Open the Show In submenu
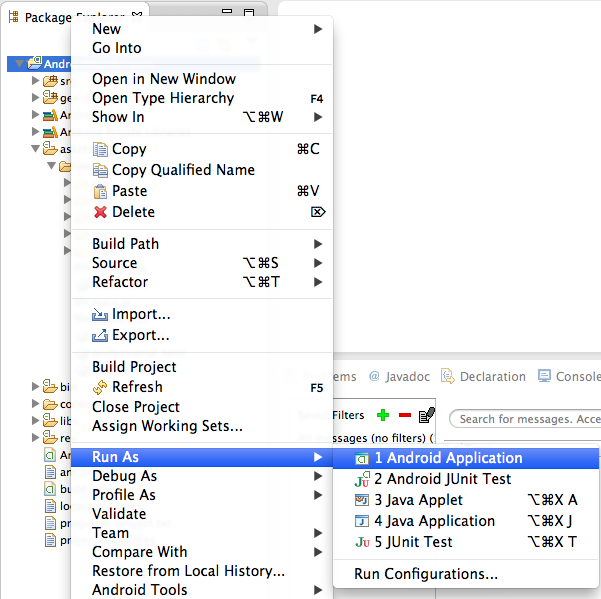This screenshot has height=599, width=601. (202, 117)
